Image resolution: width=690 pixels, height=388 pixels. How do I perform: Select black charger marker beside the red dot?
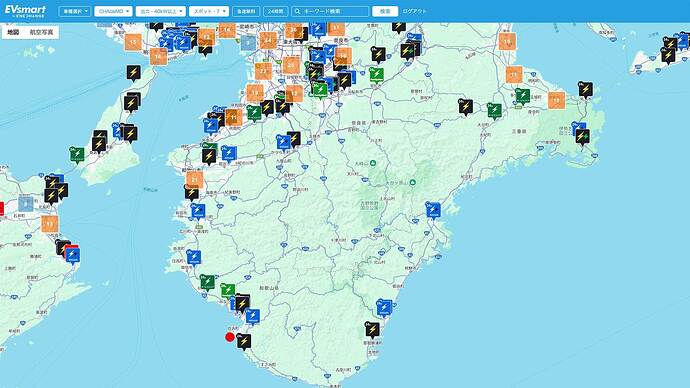244,341
